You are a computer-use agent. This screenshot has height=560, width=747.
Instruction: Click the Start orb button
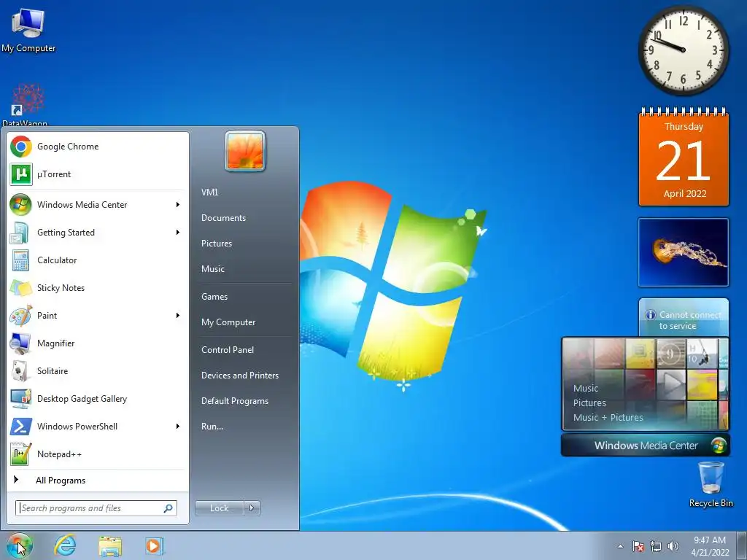point(19,545)
